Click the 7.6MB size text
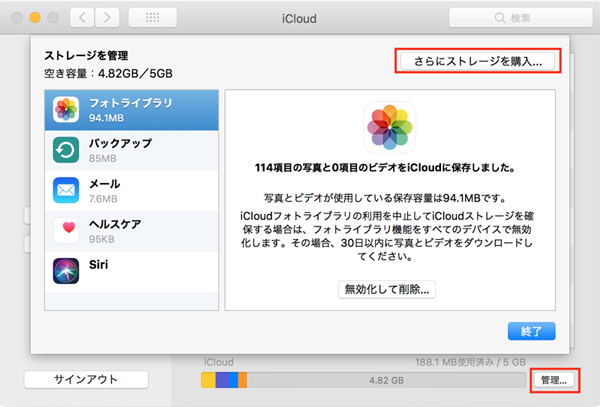600x407 pixels. 103,199
